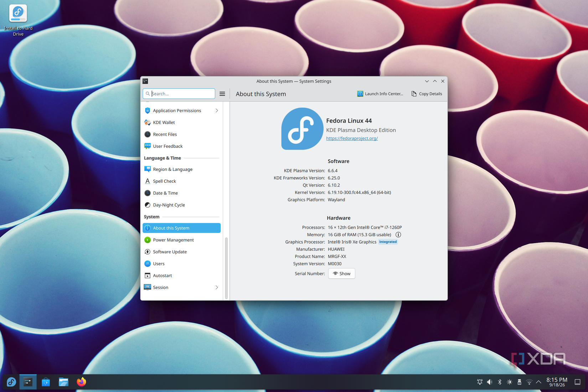Open Day-Night Cycle settings

pos(182,205)
